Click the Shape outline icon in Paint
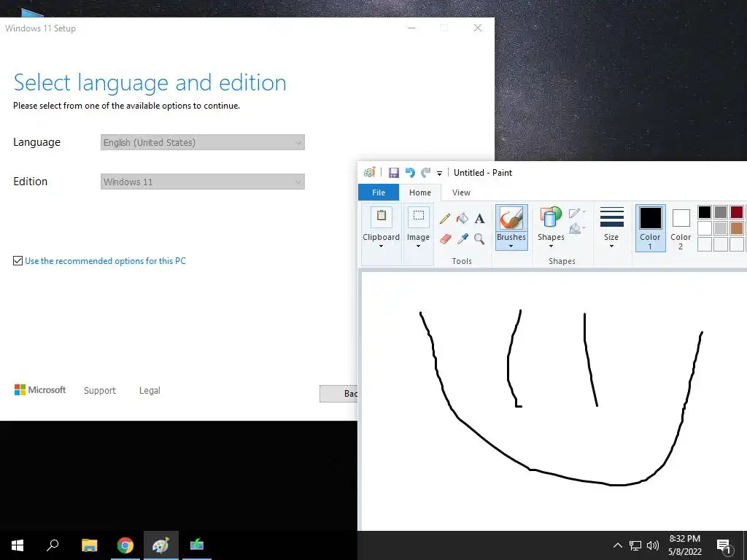 click(x=576, y=213)
